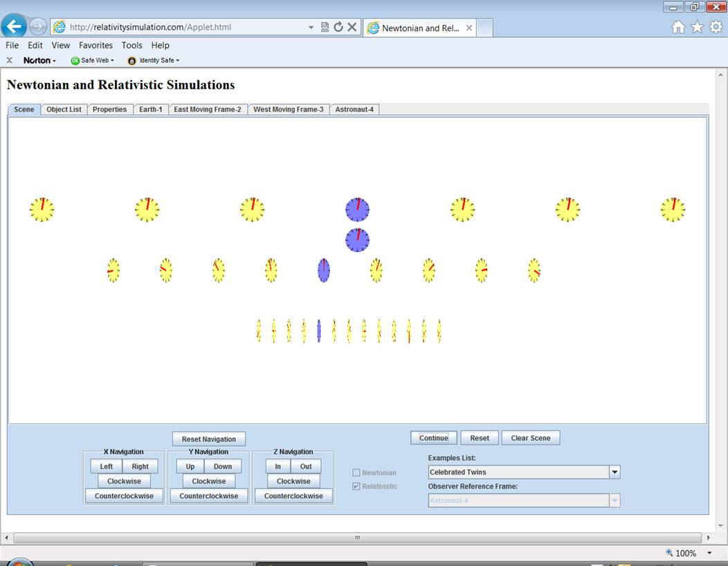The width and height of the screenshot is (728, 566).
Task: Click the compatibility view icon in address bar
Action: pyautogui.click(x=325, y=27)
